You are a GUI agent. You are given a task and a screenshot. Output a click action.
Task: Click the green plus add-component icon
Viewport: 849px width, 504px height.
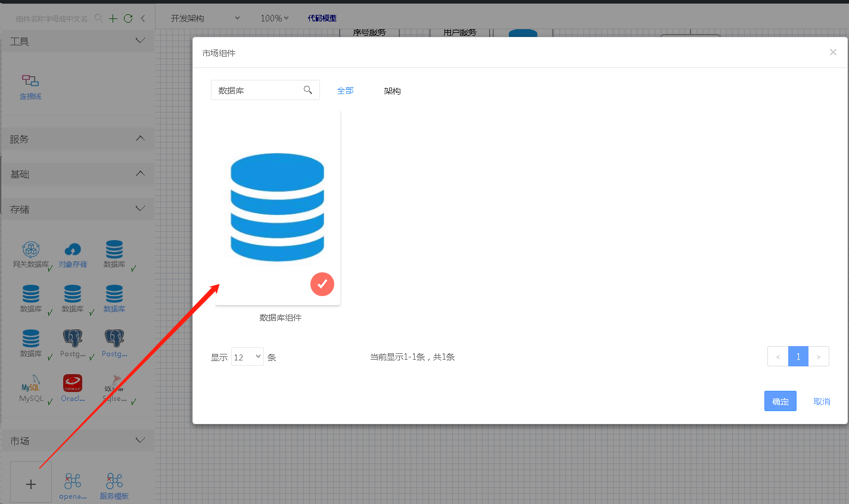pyautogui.click(x=113, y=18)
